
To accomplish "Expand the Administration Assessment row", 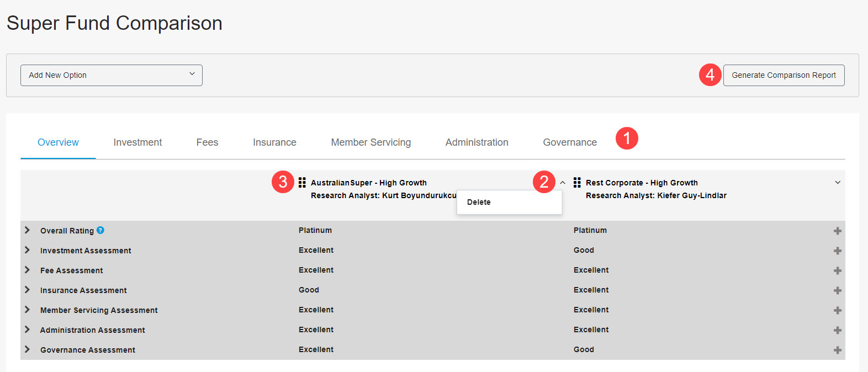I will click(x=27, y=330).
